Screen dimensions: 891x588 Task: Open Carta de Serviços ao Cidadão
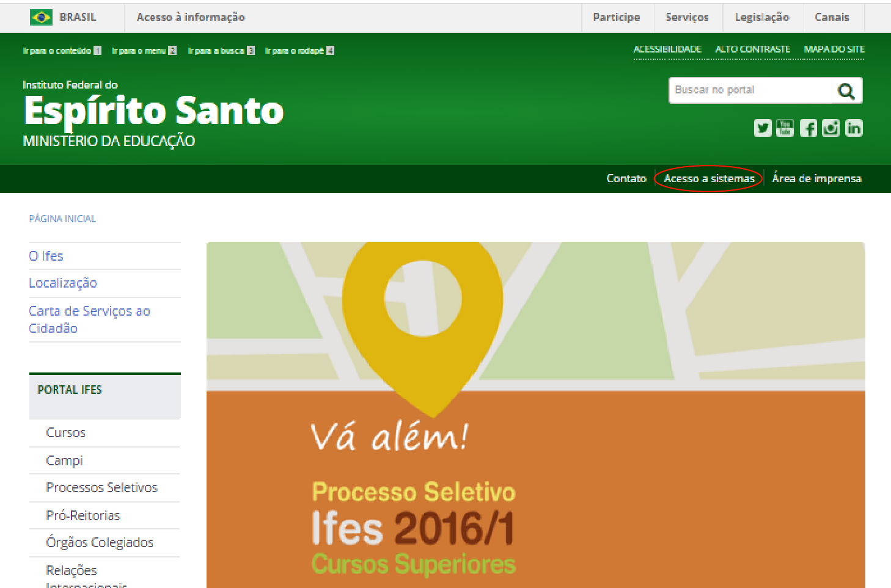[x=89, y=319]
